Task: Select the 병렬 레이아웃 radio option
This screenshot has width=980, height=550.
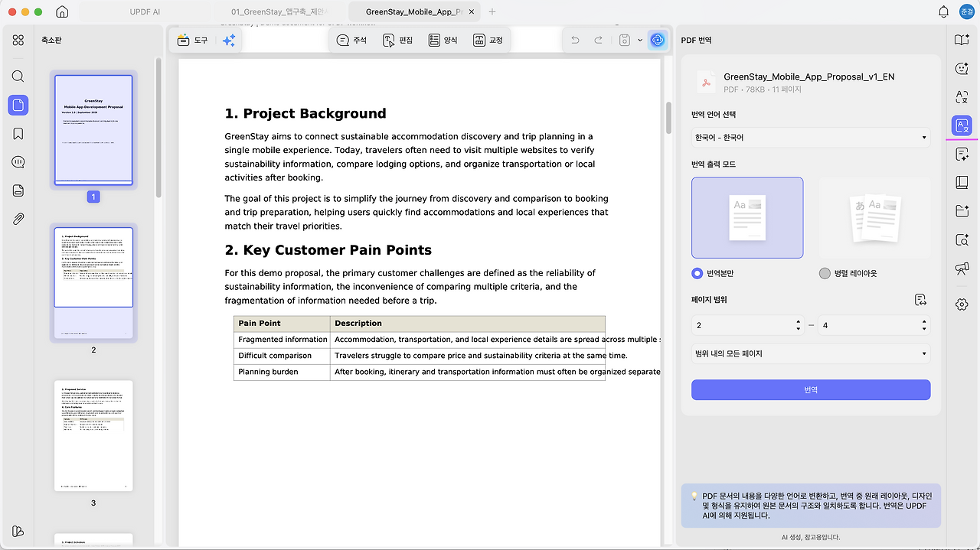Action: [x=825, y=273]
